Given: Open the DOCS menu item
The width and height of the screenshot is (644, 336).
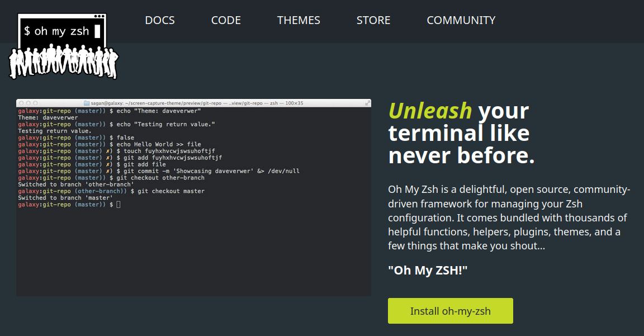Looking at the screenshot, I should pos(160,20).
